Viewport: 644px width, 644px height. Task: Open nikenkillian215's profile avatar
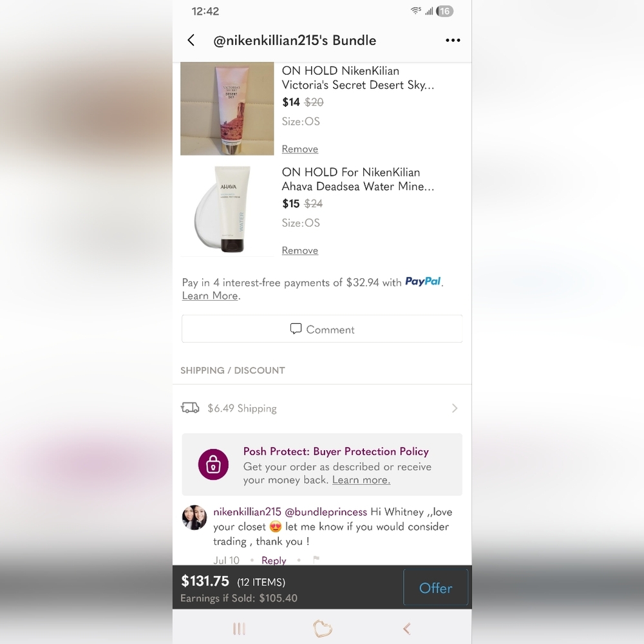pyautogui.click(x=194, y=518)
